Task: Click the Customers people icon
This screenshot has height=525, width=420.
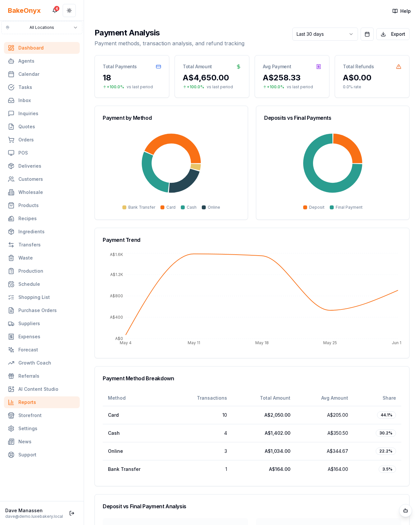Action: click(11, 179)
